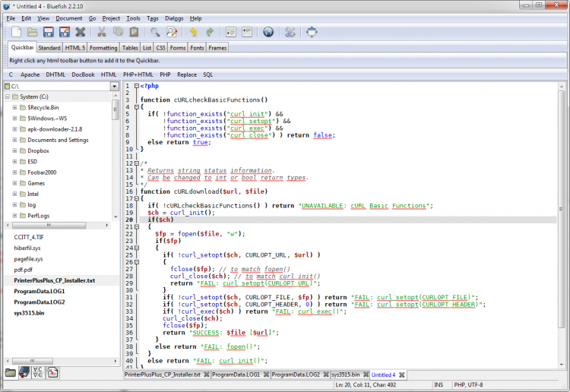Collapse the cURLcheckBasicFunctions code fold at line 4
Viewport: 570px width, 392px height.
(x=136, y=106)
